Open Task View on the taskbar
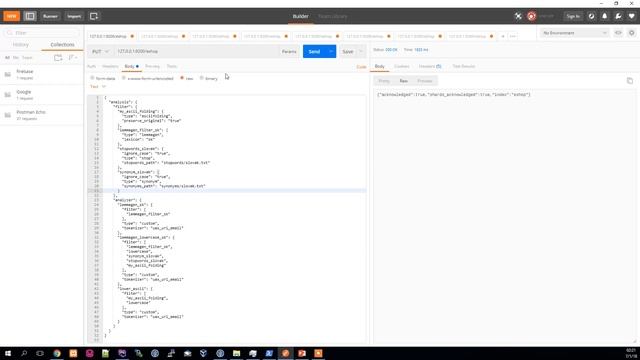The width and height of the screenshot is (640, 360). tap(40, 353)
